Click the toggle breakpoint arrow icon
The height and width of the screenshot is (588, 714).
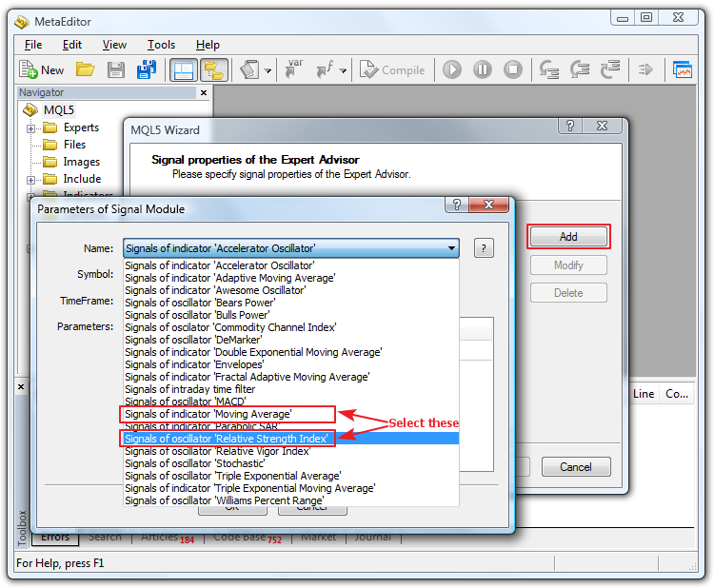click(645, 70)
